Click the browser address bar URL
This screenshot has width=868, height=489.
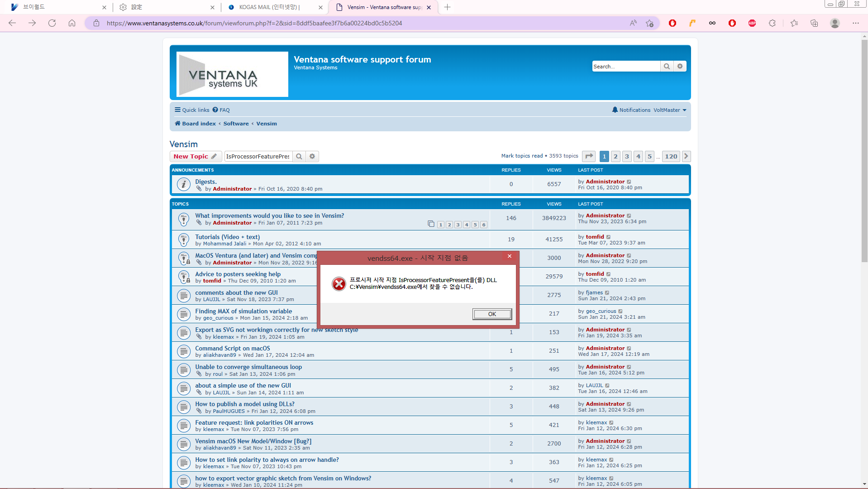pyautogui.click(x=254, y=23)
